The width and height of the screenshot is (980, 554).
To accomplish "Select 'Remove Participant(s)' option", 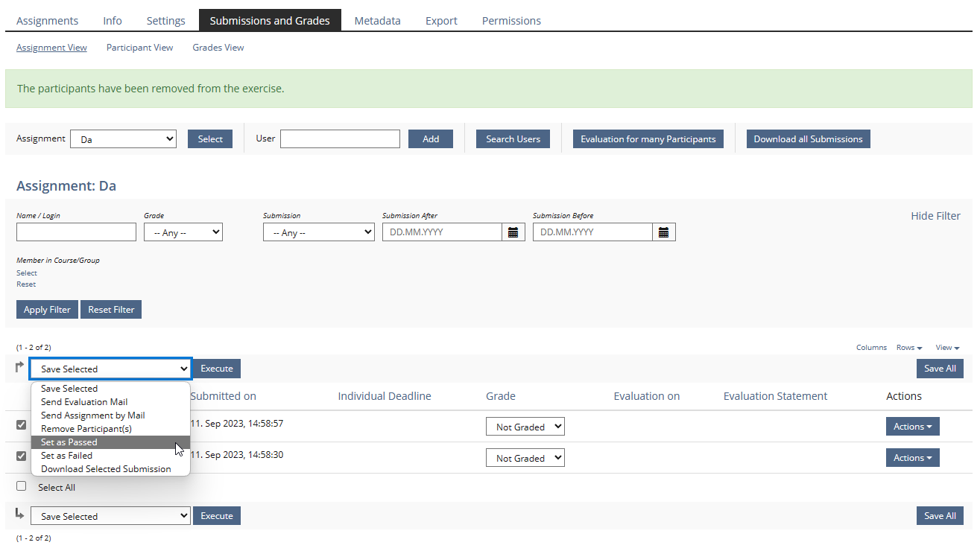I will [86, 429].
